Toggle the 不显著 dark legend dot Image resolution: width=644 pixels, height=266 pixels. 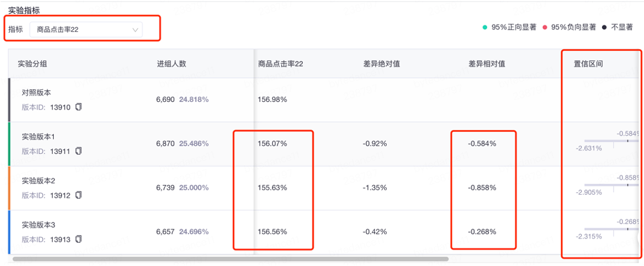click(604, 27)
